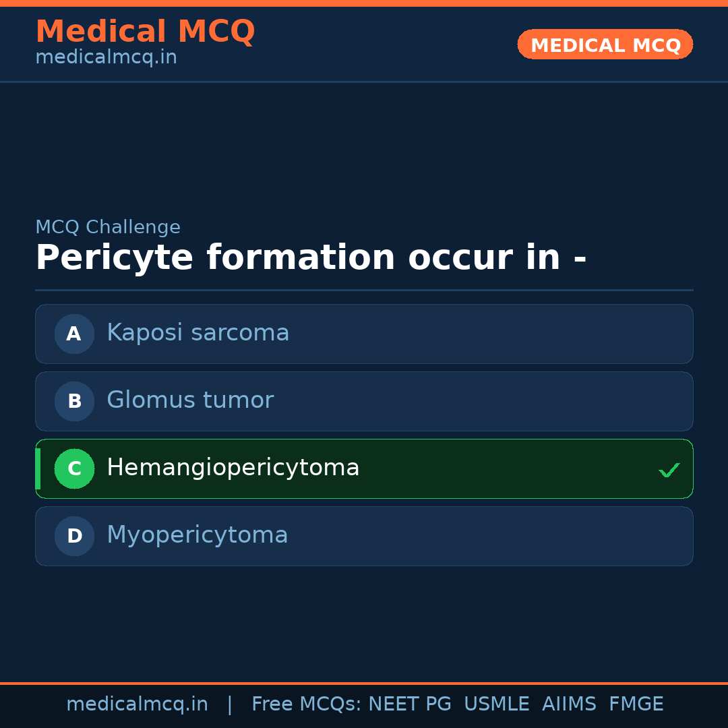Screen dimensions: 728x728
Task: Select answer option Kaposi sarcoma
Action: 364,334
